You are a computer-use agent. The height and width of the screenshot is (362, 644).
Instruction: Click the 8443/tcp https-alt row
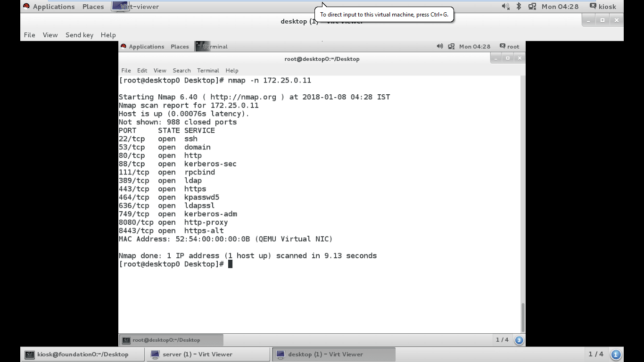point(171,231)
